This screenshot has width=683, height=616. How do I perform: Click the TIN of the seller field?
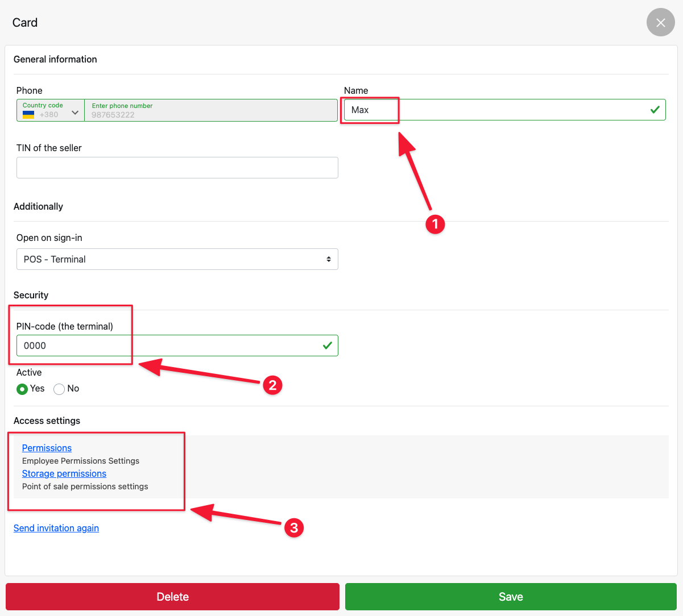point(177,168)
